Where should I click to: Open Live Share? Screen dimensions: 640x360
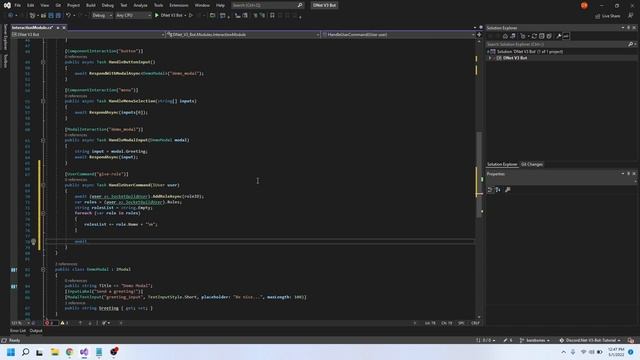(608, 16)
